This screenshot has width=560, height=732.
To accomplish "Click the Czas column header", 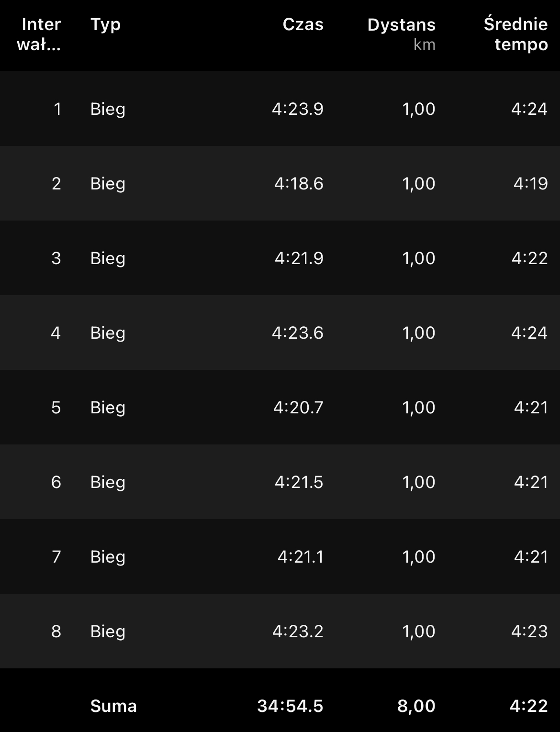I will [x=303, y=24].
